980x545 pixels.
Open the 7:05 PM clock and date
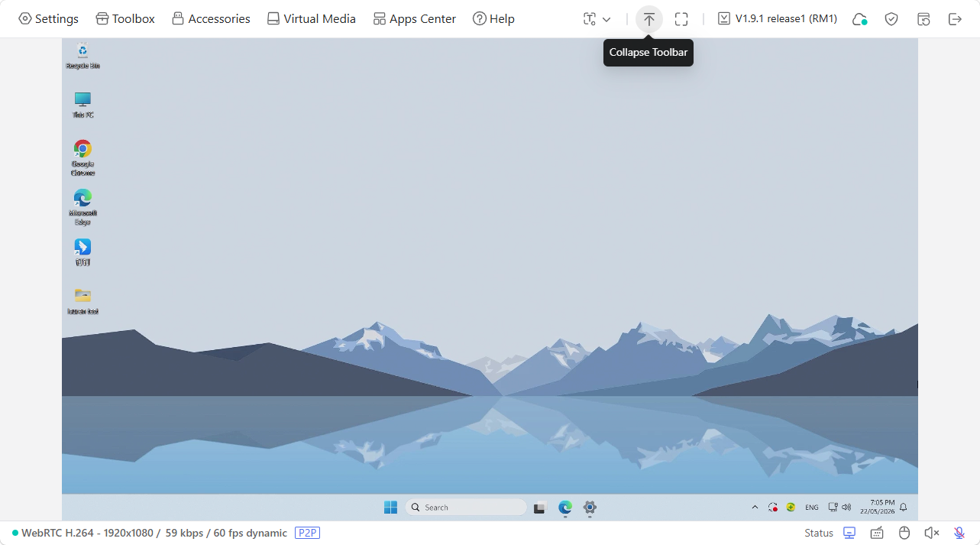pyautogui.click(x=877, y=508)
